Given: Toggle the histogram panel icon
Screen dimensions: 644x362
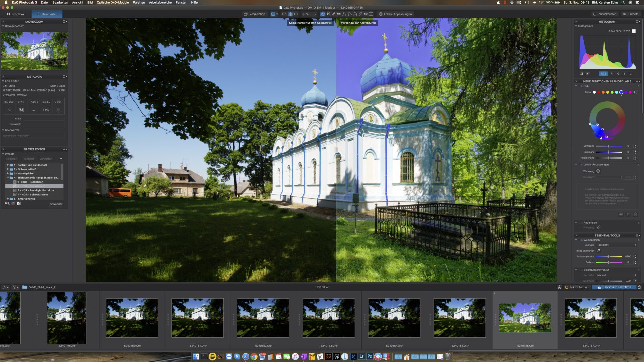Looking at the screenshot, I should [x=576, y=26].
